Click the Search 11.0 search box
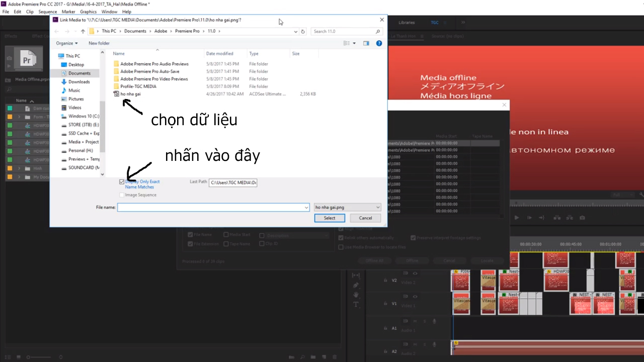Image resolution: width=644 pixels, height=362 pixels. [346, 31]
